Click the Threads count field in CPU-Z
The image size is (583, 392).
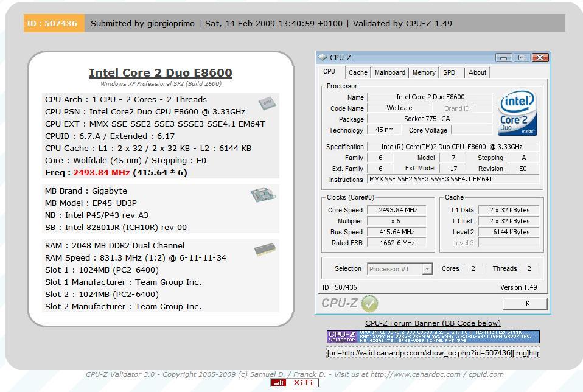529,268
